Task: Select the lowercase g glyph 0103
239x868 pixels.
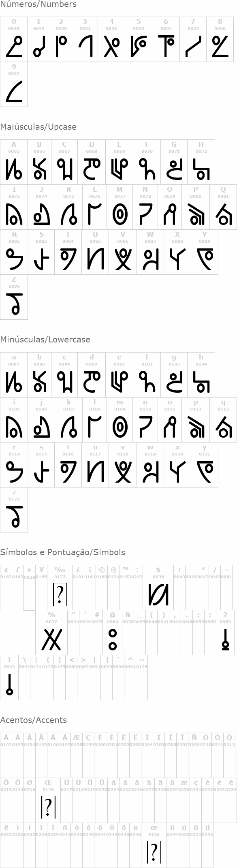Action: (174, 375)
